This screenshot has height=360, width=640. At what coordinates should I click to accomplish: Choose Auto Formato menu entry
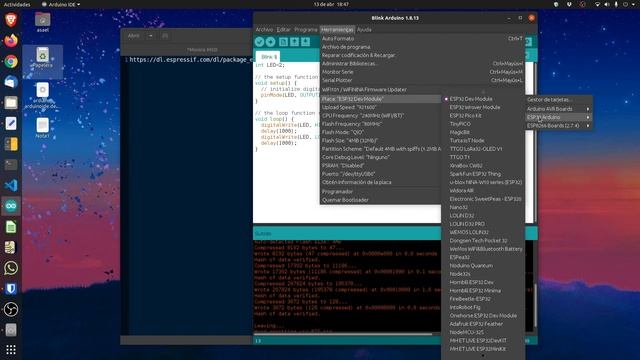tap(422, 38)
